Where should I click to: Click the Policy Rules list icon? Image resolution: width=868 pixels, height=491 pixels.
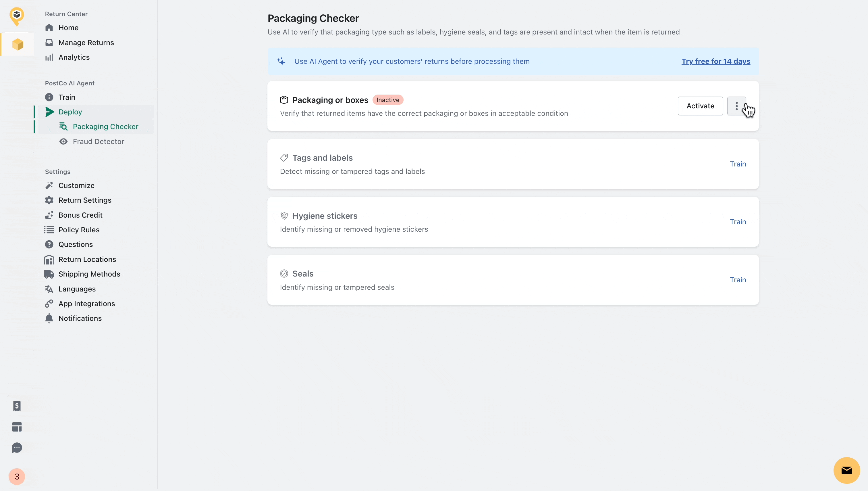pos(49,230)
